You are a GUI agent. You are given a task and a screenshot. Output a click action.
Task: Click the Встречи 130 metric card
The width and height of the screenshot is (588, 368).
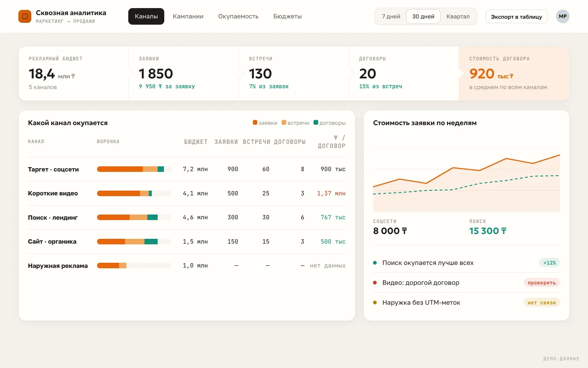pyautogui.click(x=294, y=73)
